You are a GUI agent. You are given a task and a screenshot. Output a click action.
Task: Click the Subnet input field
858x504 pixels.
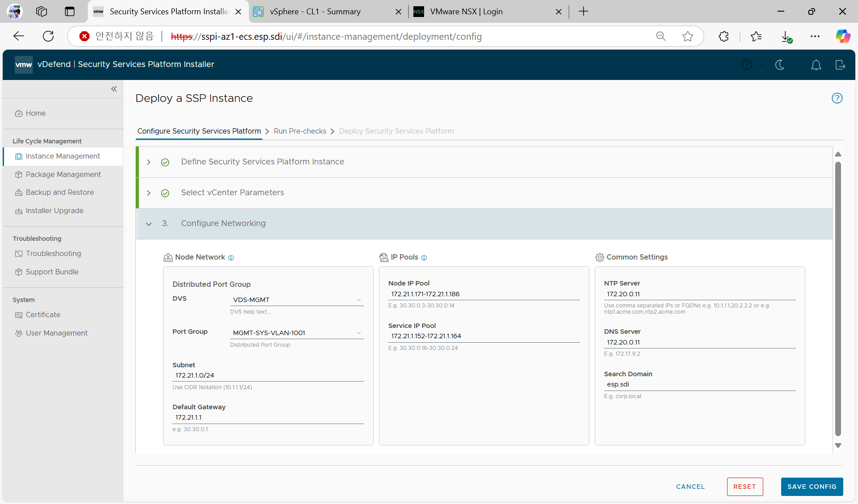268,376
